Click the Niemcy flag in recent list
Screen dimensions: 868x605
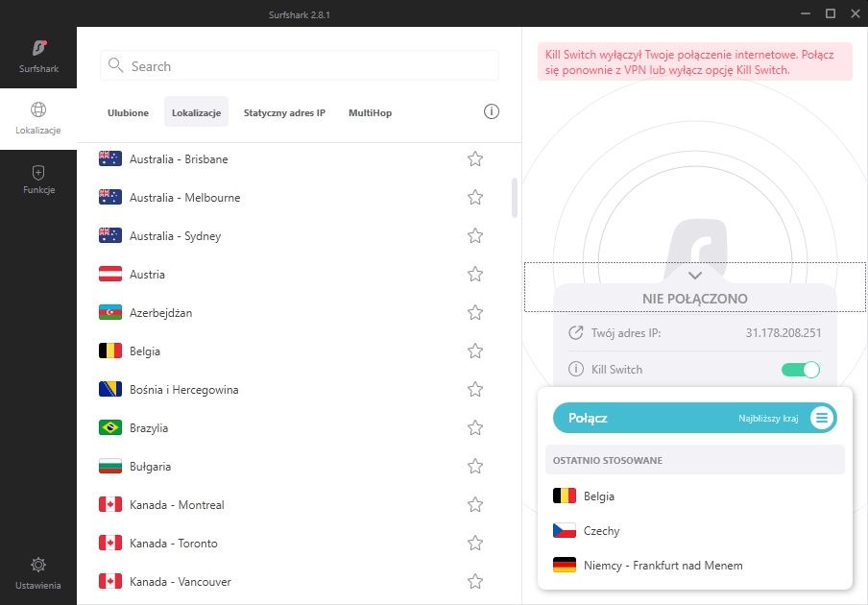tap(564, 565)
